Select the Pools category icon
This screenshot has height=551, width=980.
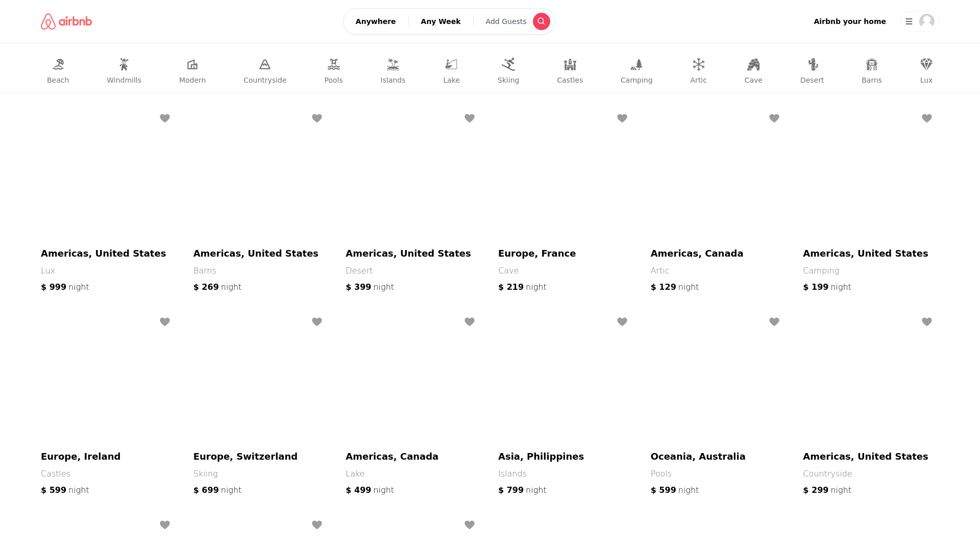[x=334, y=64]
